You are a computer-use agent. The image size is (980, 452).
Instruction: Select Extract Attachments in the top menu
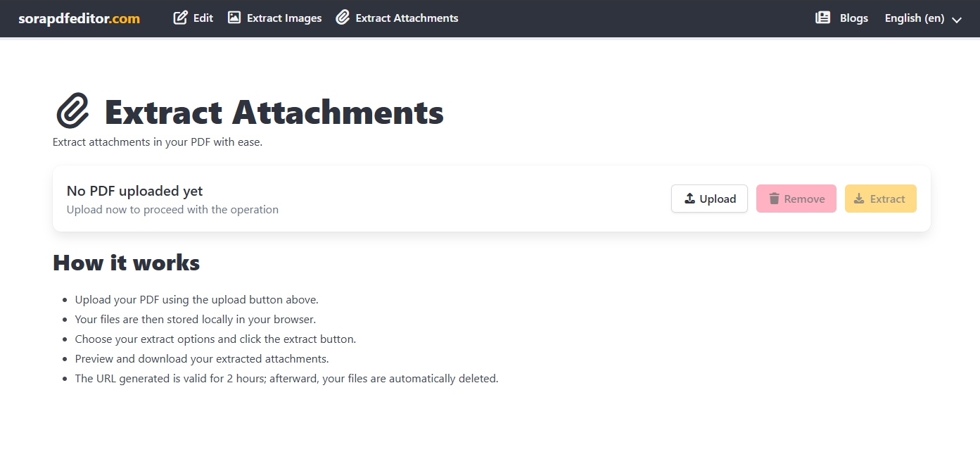pos(397,18)
